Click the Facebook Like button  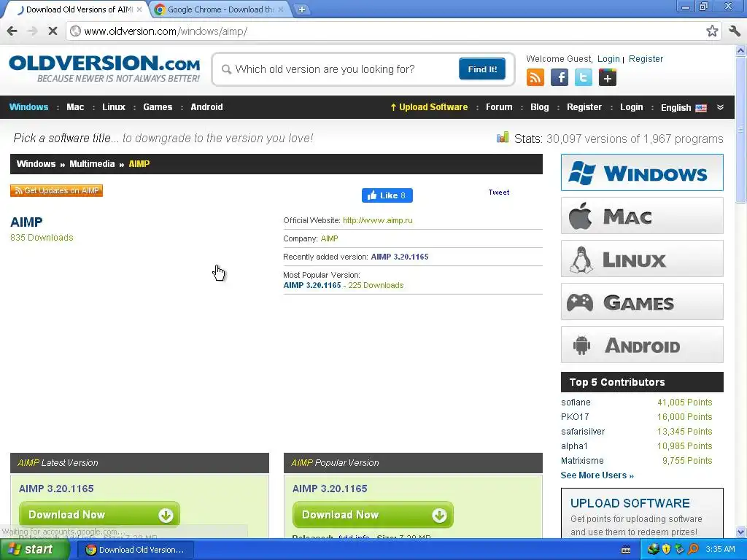387,195
